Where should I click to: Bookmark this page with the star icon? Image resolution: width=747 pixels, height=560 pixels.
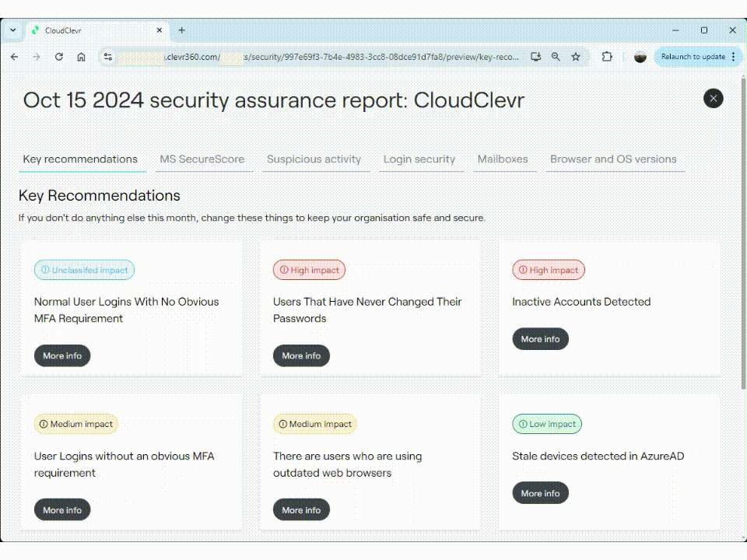point(576,57)
